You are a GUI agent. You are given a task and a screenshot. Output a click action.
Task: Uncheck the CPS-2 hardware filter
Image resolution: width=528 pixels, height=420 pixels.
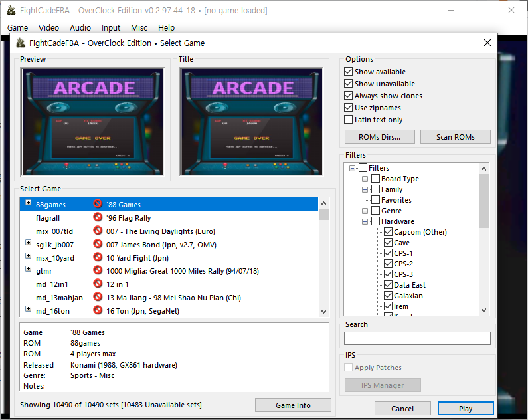click(389, 264)
